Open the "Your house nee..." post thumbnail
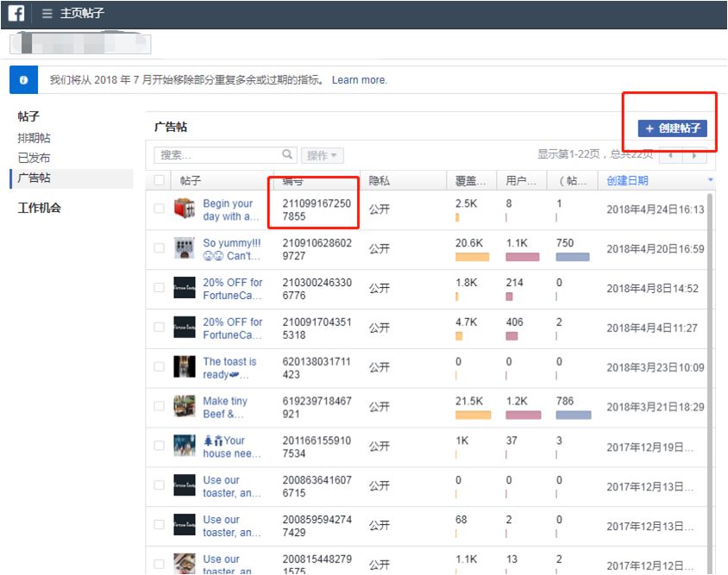This screenshot has width=728, height=575. [x=185, y=446]
